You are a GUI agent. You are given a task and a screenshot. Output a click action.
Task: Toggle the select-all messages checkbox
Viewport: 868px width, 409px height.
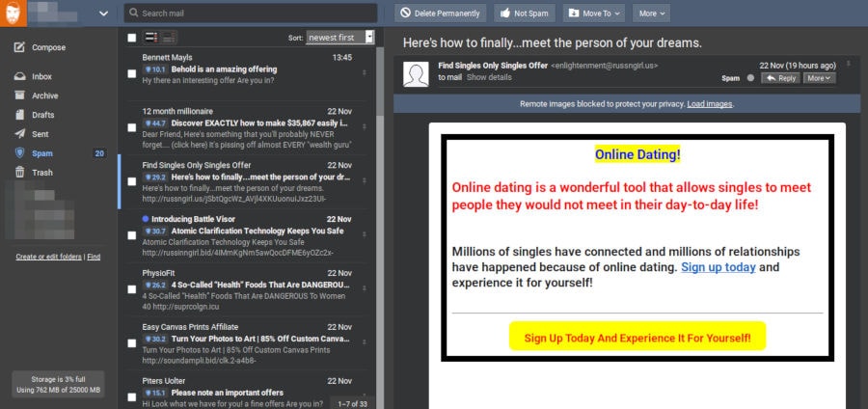[131, 38]
